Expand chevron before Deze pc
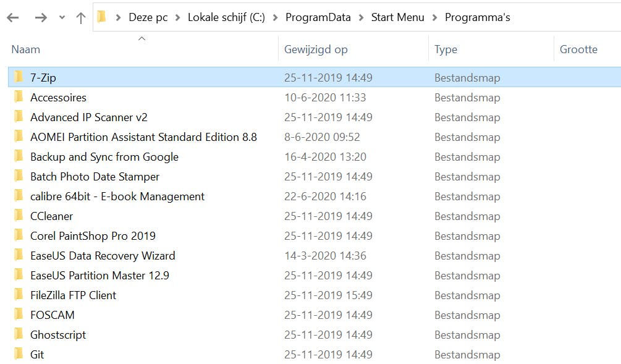 pos(118,17)
